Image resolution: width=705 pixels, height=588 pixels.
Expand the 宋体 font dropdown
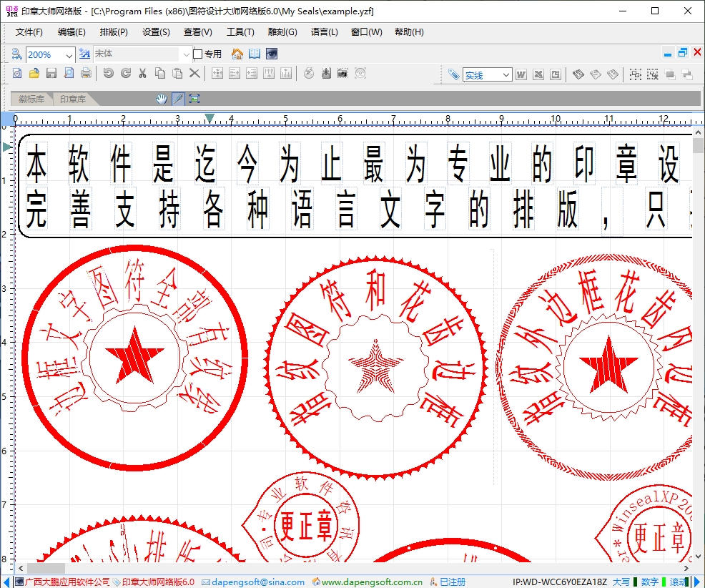tap(186, 54)
